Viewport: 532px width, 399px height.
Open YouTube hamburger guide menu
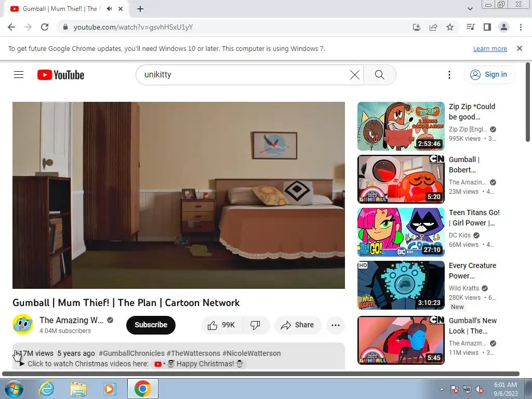19,75
